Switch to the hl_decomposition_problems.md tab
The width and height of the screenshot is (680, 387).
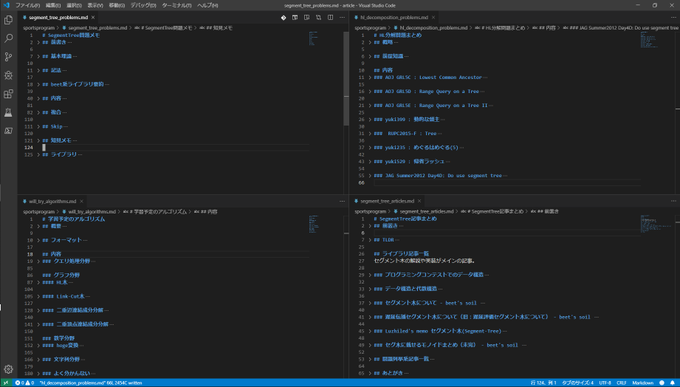click(x=394, y=18)
